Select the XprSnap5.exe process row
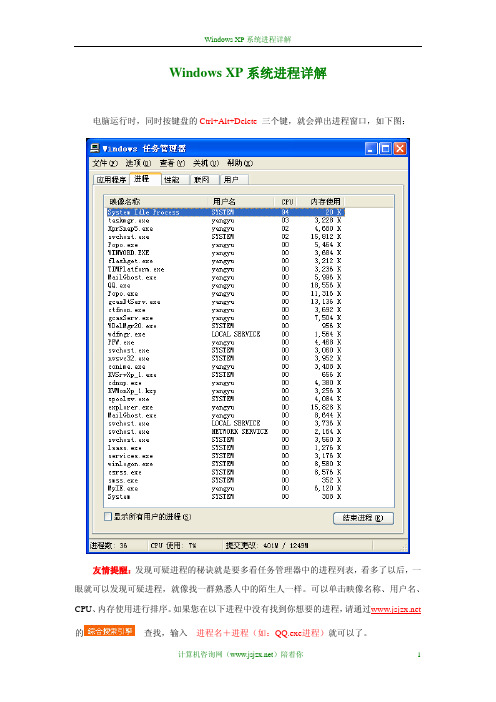496x702 pixels. [x=225, y=228]
